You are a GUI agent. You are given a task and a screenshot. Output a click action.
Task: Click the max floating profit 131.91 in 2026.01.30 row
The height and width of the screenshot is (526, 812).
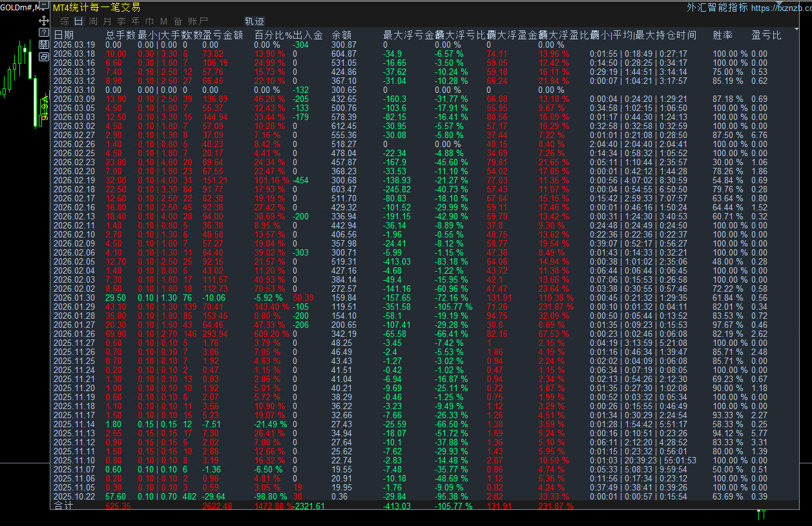pos(499,298)
